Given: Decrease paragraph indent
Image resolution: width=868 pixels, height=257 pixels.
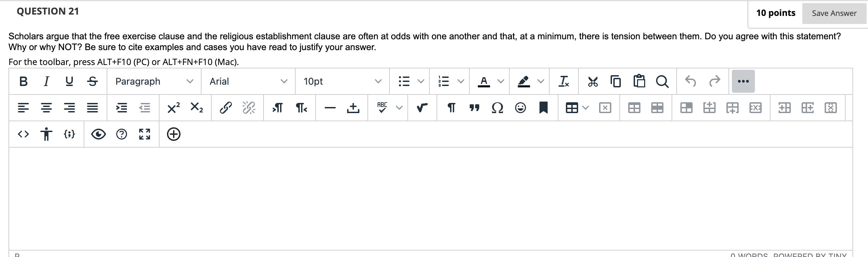Looking at the screenshot, I should click(145, 108).
